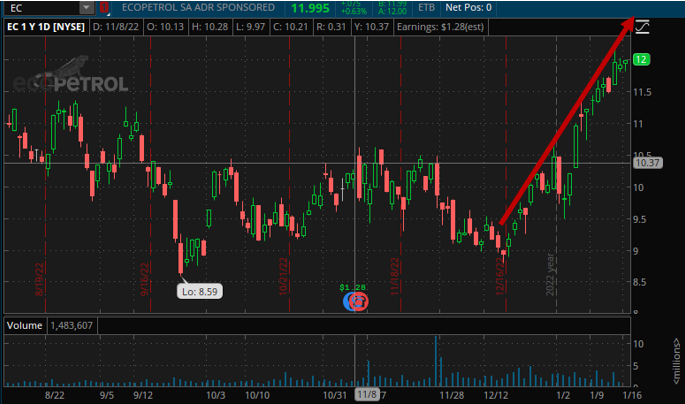Open the symbol selector dropdown arrow
Viewport: 685px width, 404px height.
(86, 7)
